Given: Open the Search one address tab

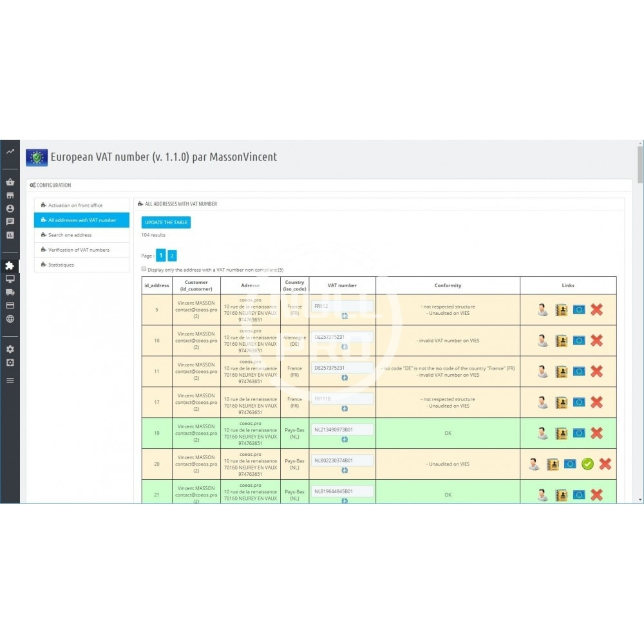Looking at the screenshot, I should tap(70, 235).
